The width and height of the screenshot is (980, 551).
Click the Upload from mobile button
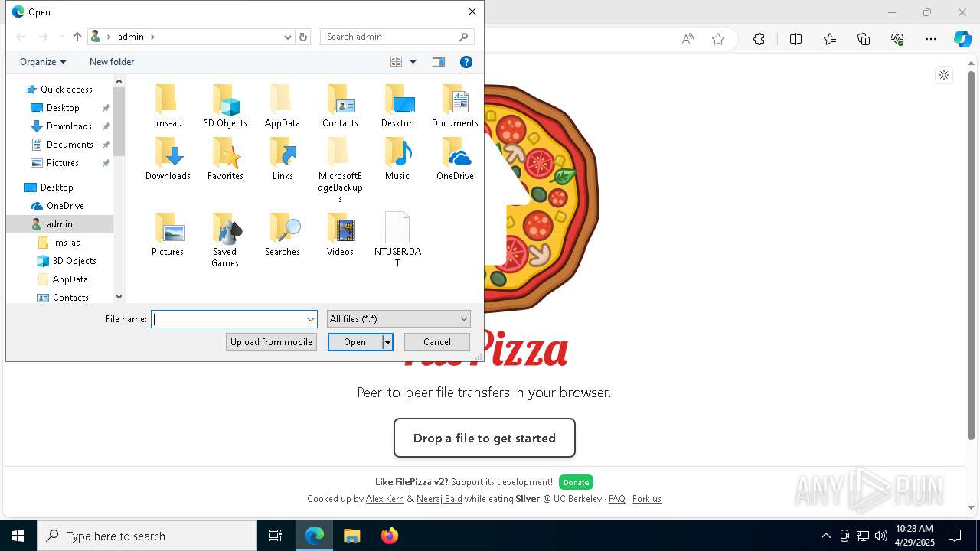[271, 342]
